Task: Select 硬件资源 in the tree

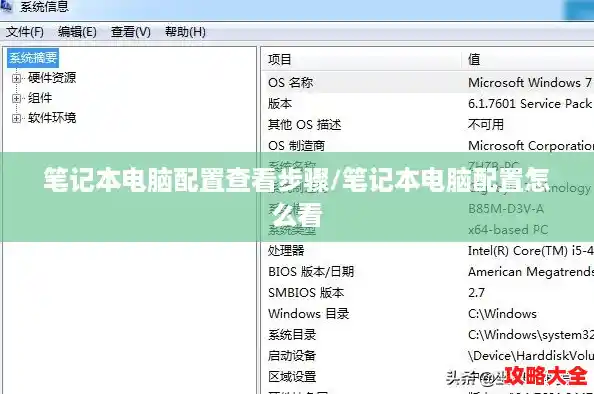Action: [x=52, y=78]
